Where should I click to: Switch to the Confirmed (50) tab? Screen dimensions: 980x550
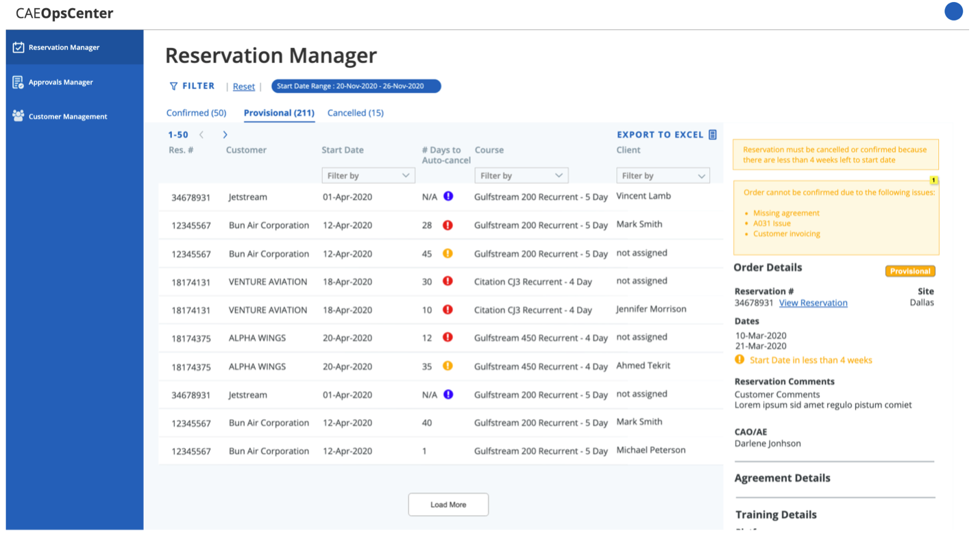[x=196, y=113]
